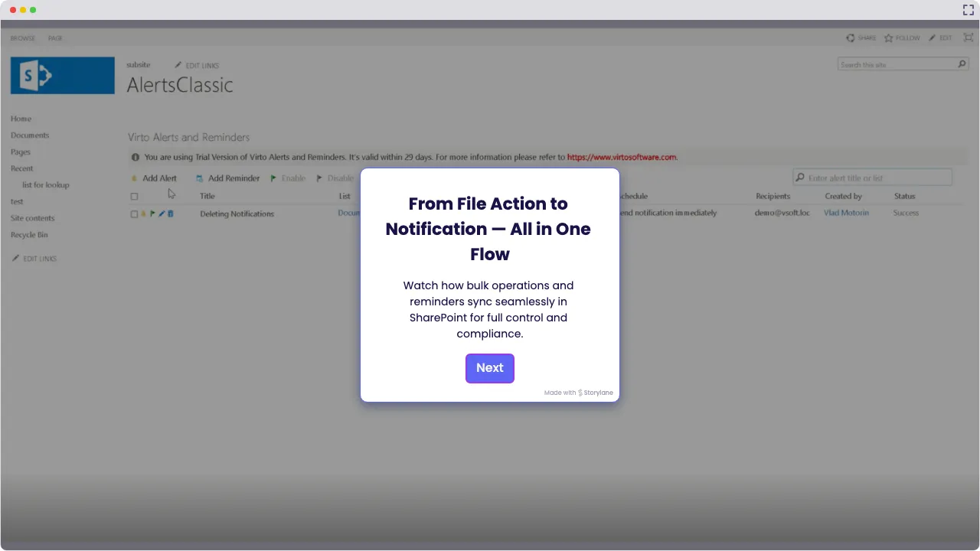Viewport: 980px width, 551px height.
Task: Tick the select-all header checkbox
Action: tap(134, 197)
